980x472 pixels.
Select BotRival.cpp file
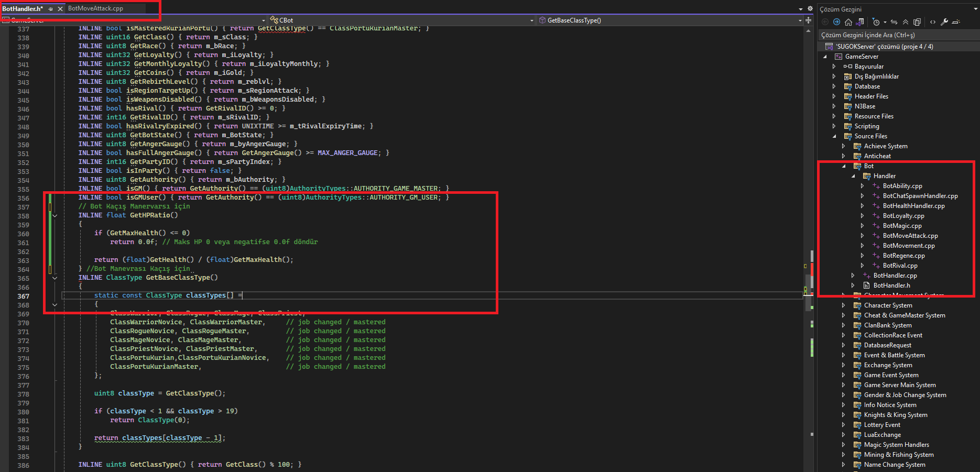[x=900, y=266]
